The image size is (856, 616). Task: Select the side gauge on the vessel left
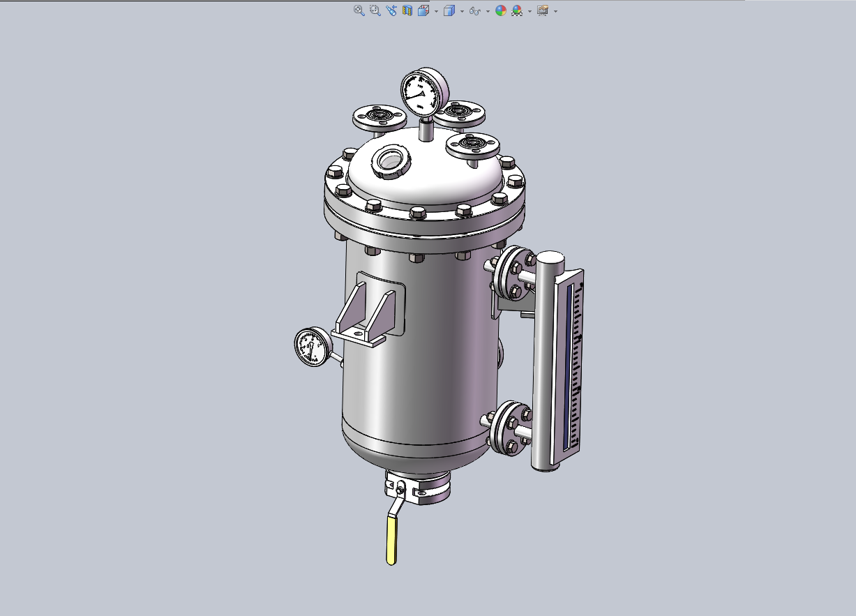(313, 347)
